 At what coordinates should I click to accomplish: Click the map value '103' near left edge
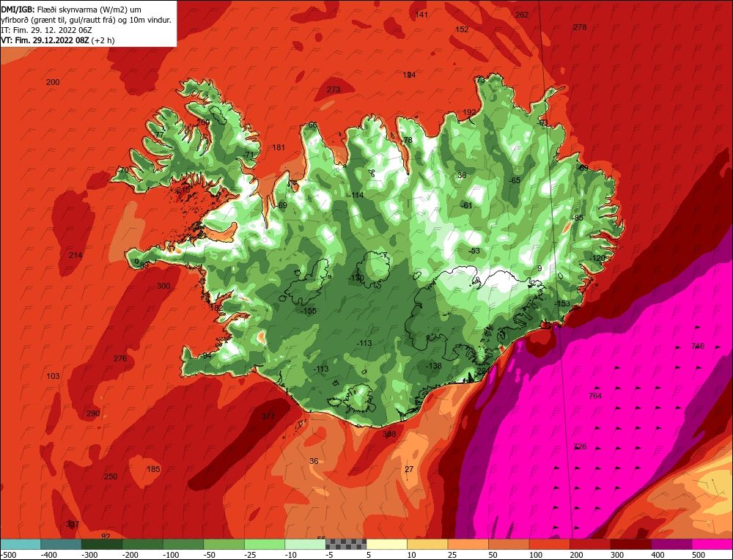click(53, 376)
